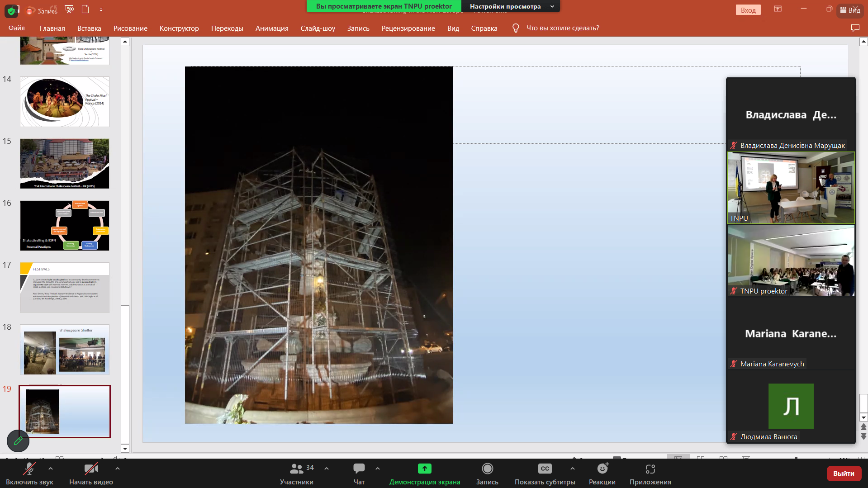Click the green annotation pencil icon
The height and width of the screenshot is (488, 868).
pyautogui.click(x=18, y=441)
